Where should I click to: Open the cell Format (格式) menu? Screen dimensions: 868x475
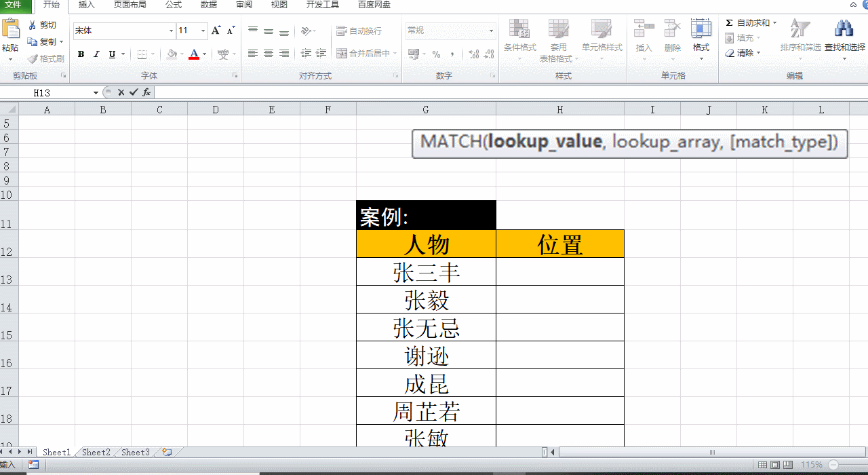coord(701,39)
